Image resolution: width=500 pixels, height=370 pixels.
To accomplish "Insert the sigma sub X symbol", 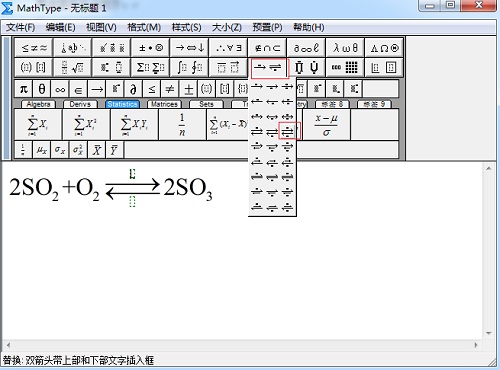I will 60,150.
